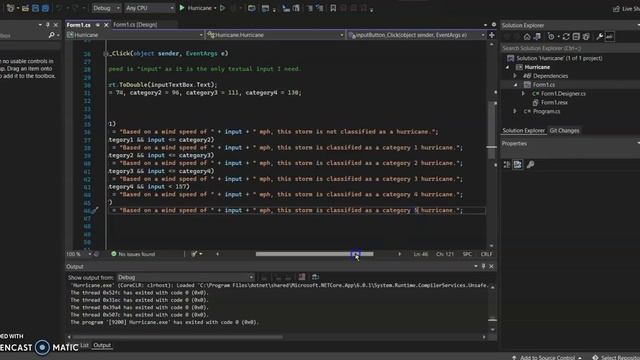Open Hurricane.Hurricane class navigation dropdown
Viewport: 640px width, 360px height.
tap(276, 35)
